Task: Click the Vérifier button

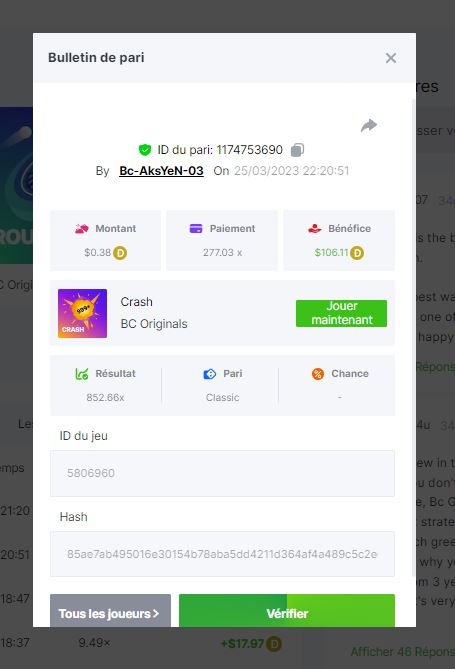Action: tap(287, 613)
